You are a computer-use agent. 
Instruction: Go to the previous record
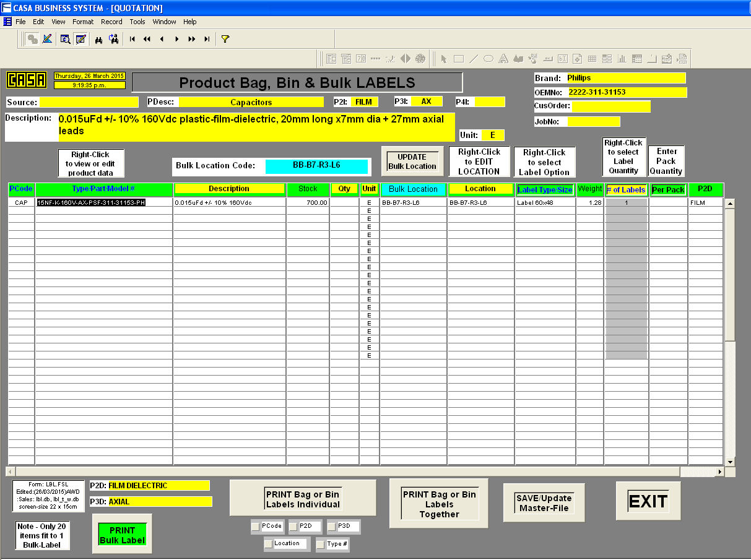point(162,39)
